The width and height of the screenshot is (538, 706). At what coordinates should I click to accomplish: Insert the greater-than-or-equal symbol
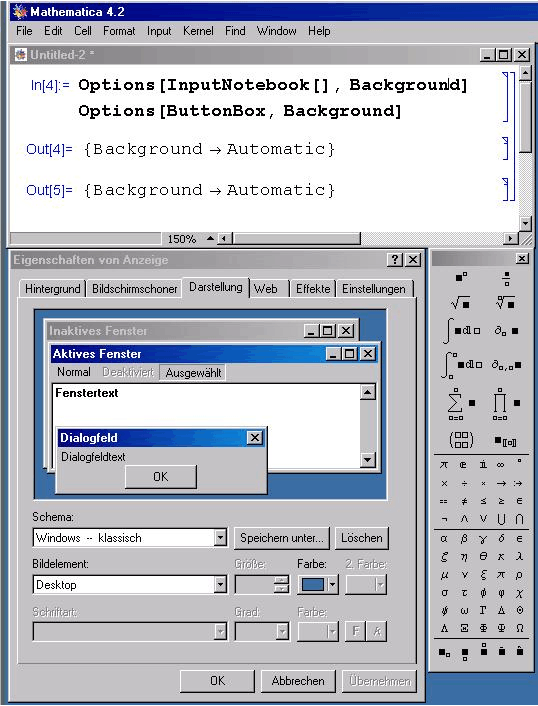point(501,501)
